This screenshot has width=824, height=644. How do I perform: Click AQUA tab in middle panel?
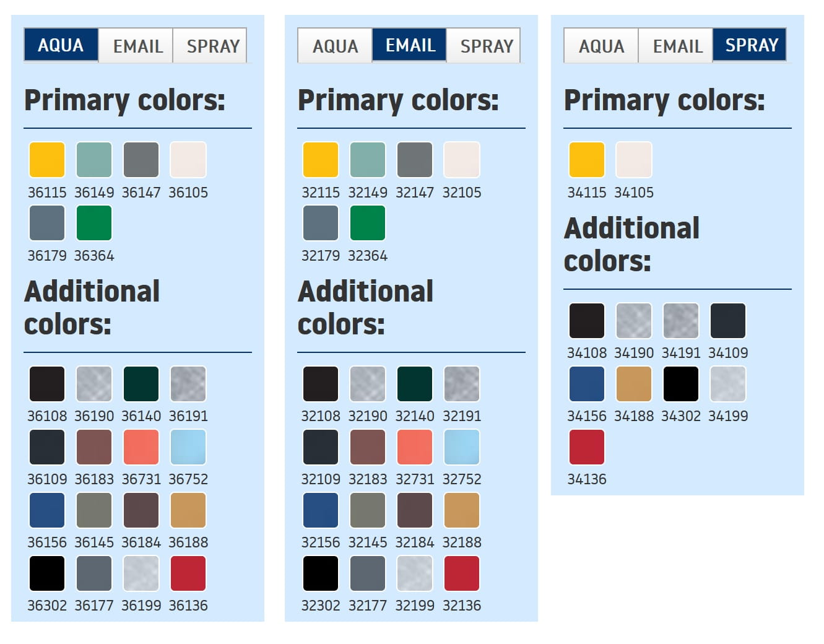(335, 46)
